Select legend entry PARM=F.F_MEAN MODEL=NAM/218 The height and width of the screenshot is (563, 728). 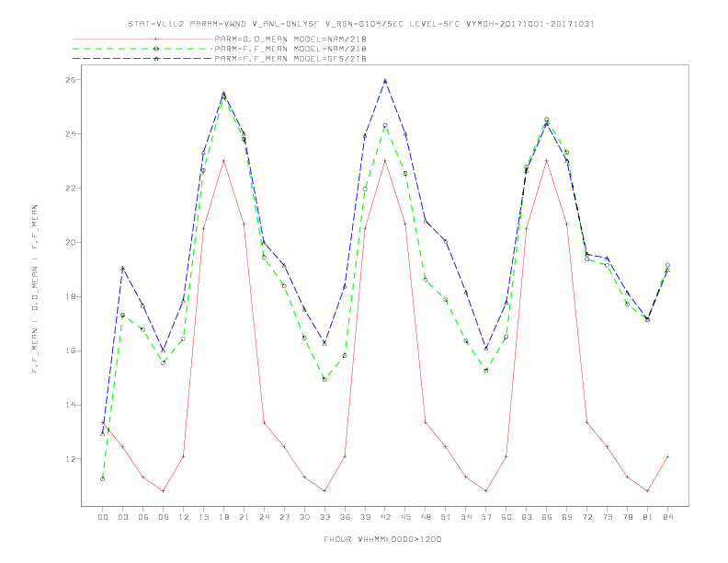pyautogui.click(x=290, y=49)
